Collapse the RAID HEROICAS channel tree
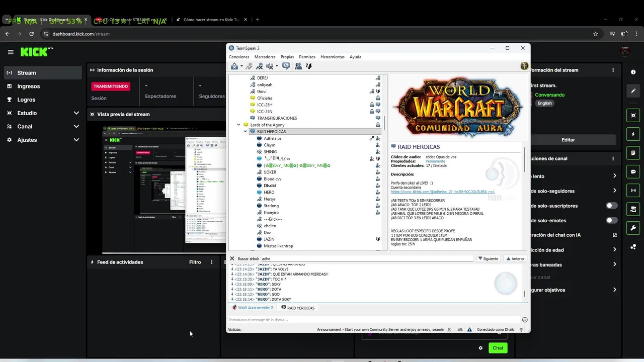 pos(246,132)
